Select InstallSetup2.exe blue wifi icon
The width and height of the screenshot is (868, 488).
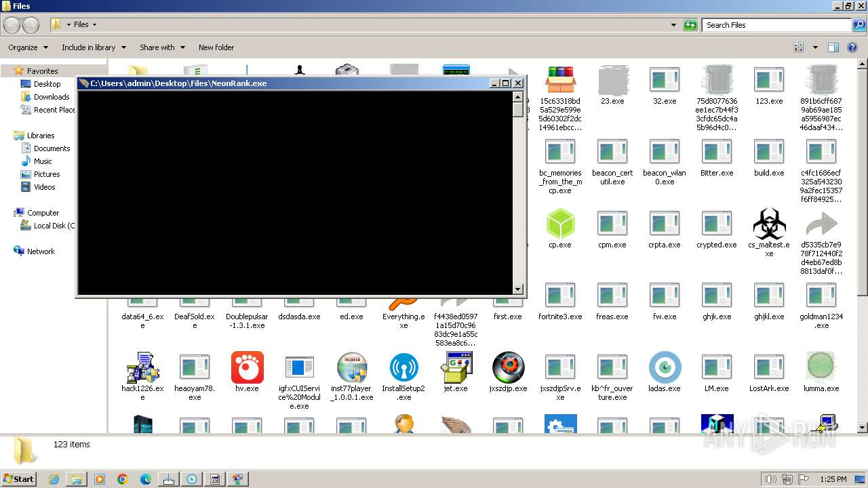point(403,367)
